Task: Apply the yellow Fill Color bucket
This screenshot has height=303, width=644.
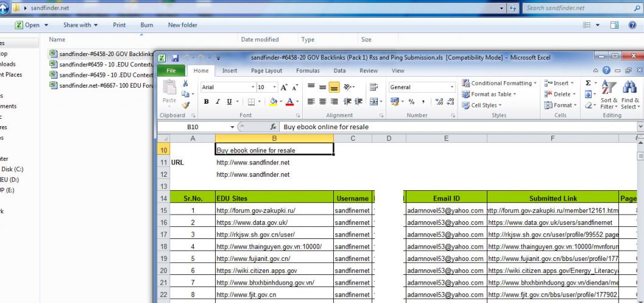Action: tap(273, 102)
